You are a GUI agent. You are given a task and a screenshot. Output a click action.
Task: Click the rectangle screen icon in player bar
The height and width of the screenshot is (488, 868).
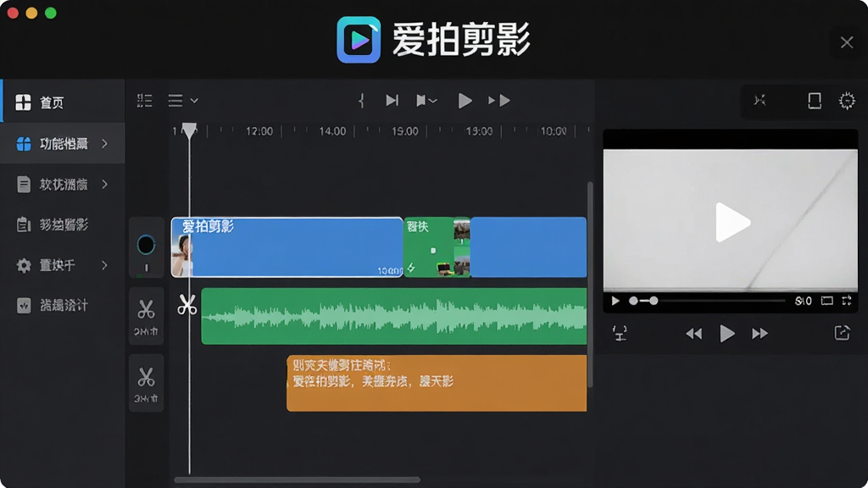point(826,301)
